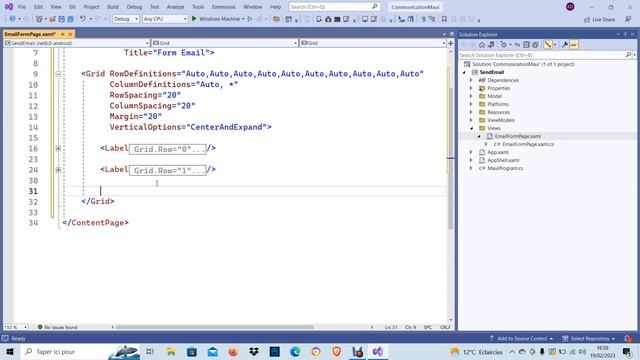Click the Save file toolbar icon
The width and height of the screenshot is (640, 360).
click(62, 19)
